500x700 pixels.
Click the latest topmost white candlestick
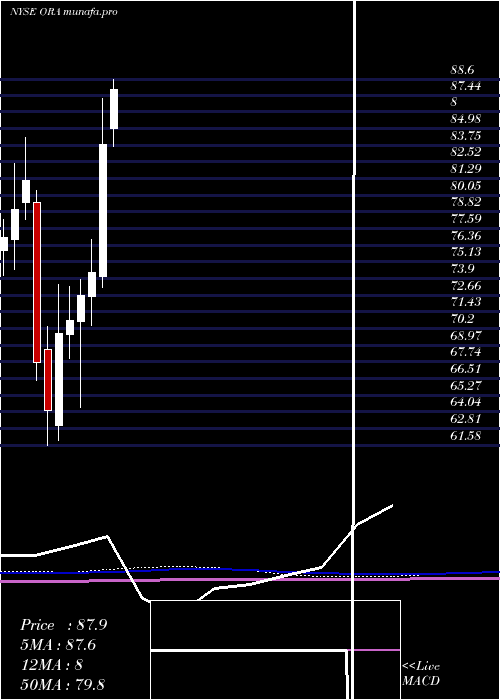click(114, 109)
